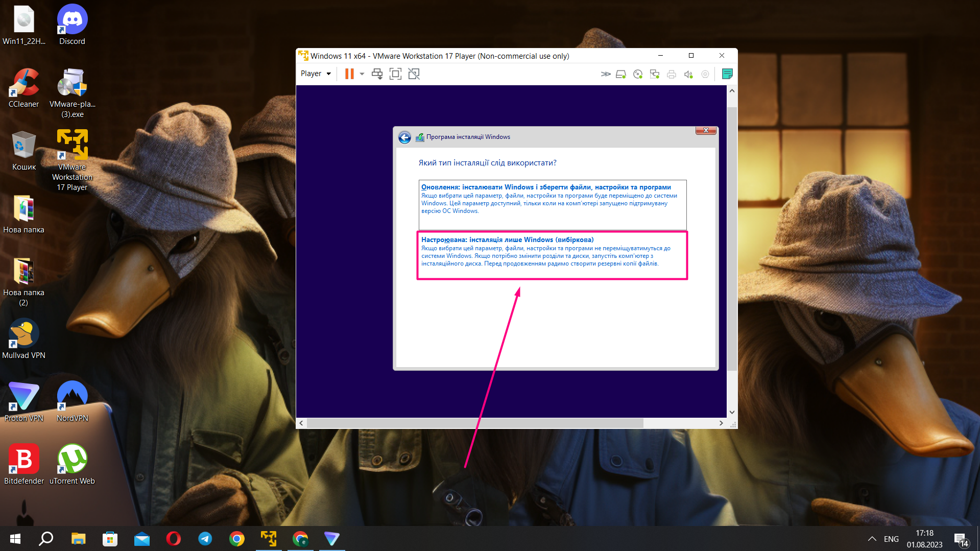The image size is (980, 551).
Task: Open the clock and calendar flyout
Action: [x=924, y=539]
